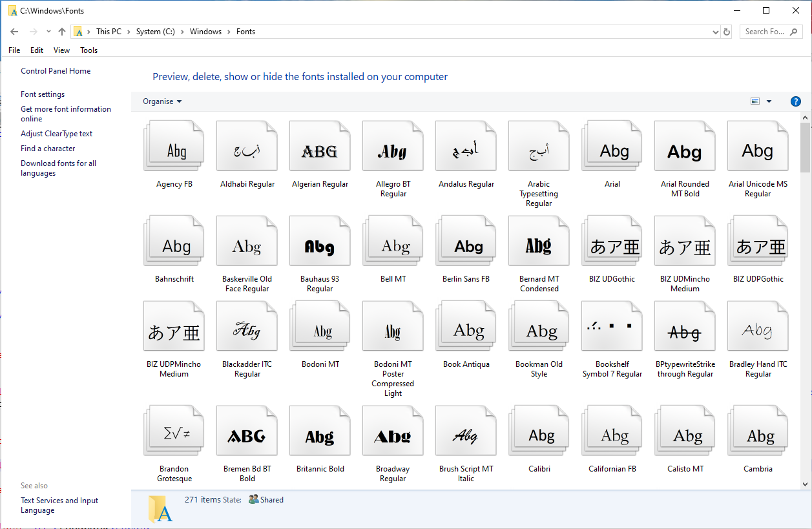
Task: Select the Blackadder ITC Regular font icon
Action: [x=247, y=327]
